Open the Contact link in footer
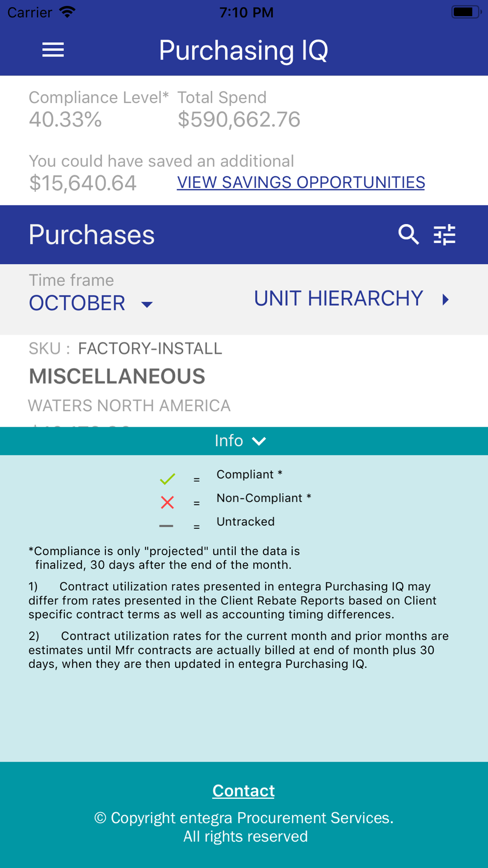The width and height of the screenshot is (488, 868). (x=244, y=790)
